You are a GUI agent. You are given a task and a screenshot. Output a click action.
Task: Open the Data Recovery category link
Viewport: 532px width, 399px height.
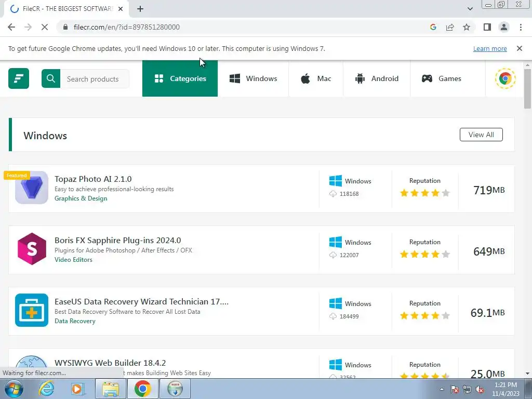[75, 321]
